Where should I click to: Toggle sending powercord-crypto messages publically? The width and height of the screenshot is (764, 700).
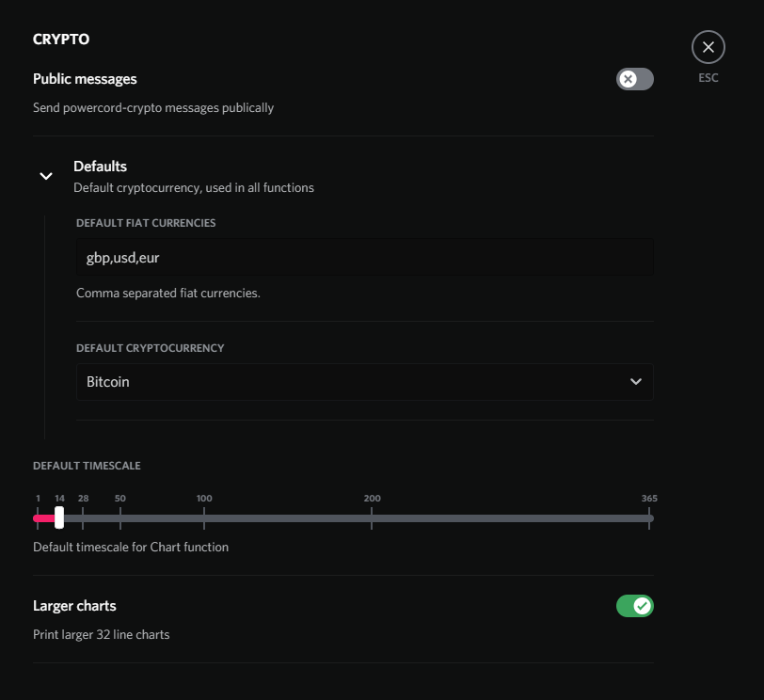click(634, 79)
